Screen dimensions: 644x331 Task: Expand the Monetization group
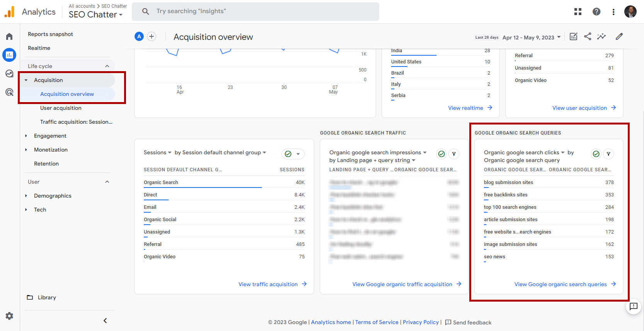[x=26, y=150]
